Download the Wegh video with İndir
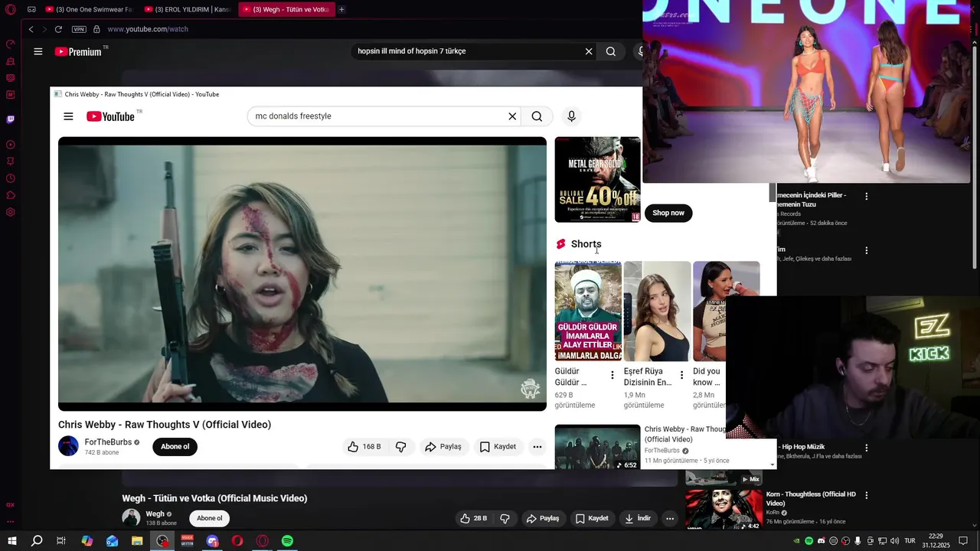This screenshot has width=980, height=551. coord(638,518)
